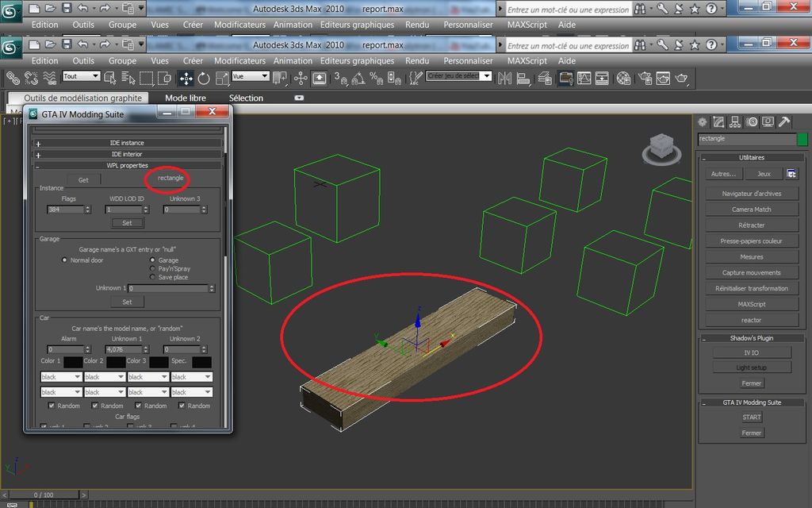Open upper black dropdown below Color 1
Screen dimensions: 812x508
pos(61,377)
